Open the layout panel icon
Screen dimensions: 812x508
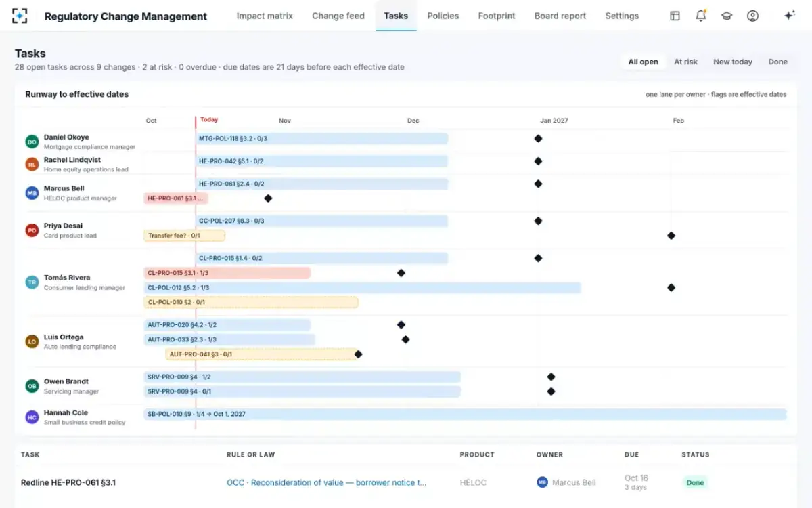[x=675, y=16]
